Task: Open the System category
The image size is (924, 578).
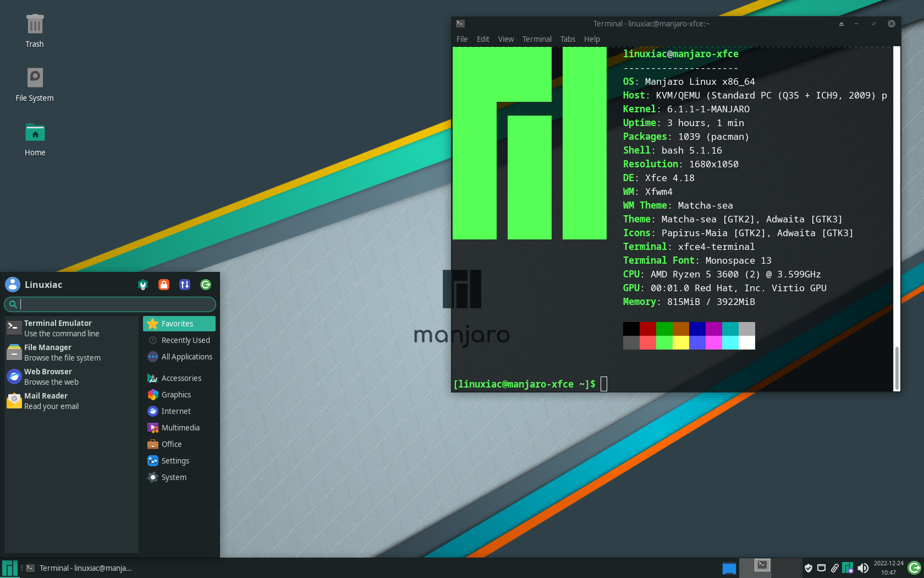Action: (179, 477)
